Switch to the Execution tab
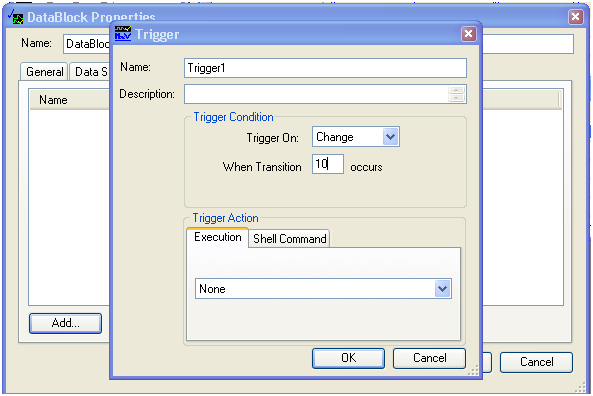This screenshot has height=396, width=593. (x=217, y=237)
